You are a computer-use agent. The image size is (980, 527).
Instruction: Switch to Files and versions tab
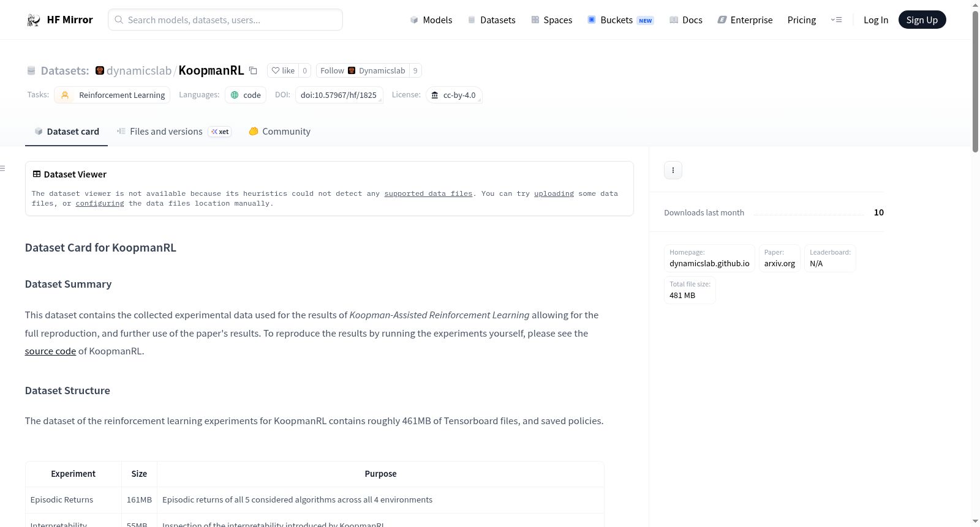(174, 132)
